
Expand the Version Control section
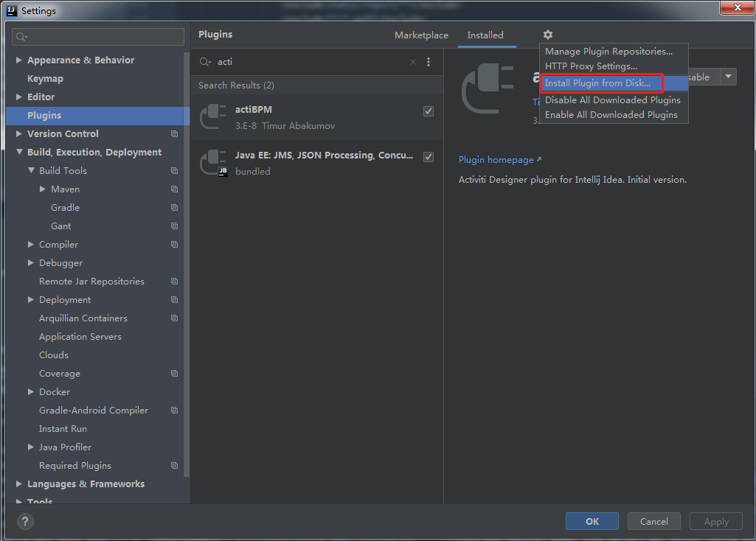point(18,133)
